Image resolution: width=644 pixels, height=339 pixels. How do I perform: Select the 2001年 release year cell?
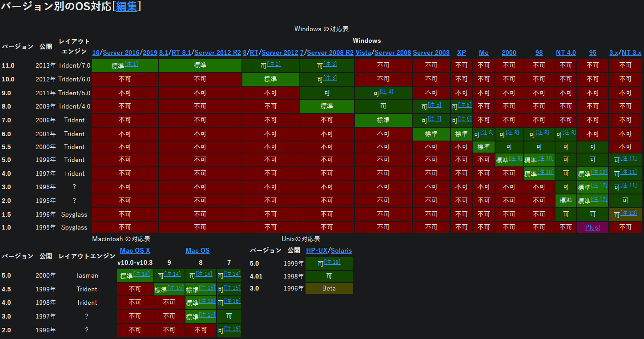(x=46, y=134)
